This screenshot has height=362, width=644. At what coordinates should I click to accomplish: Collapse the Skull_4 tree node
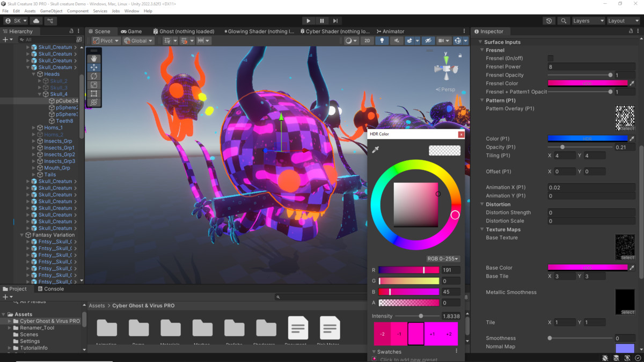click(x=40, y=94)
